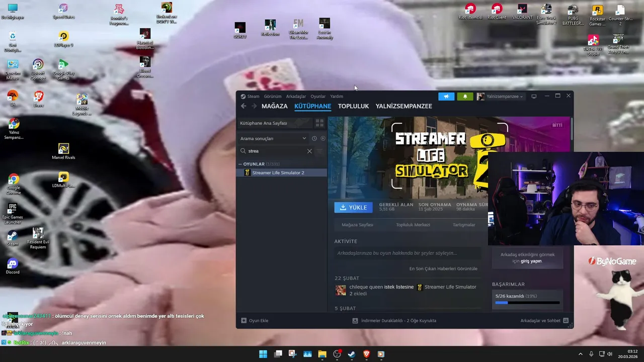Open Discord desktop shortcut

[13, 266]
